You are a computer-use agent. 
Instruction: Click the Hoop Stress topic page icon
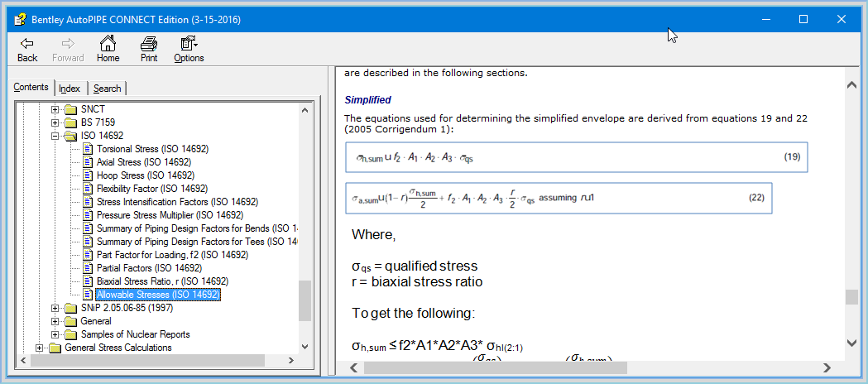[x=88, y=175]
